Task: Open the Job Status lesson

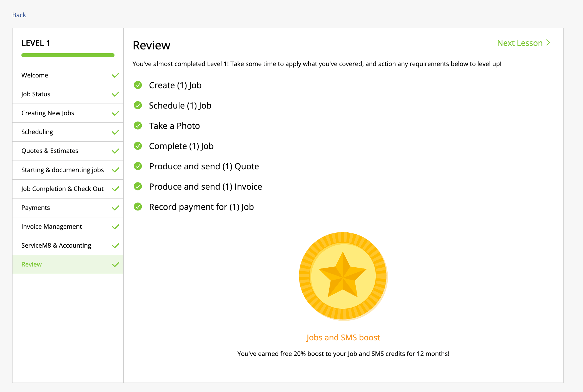Action: 36,94
